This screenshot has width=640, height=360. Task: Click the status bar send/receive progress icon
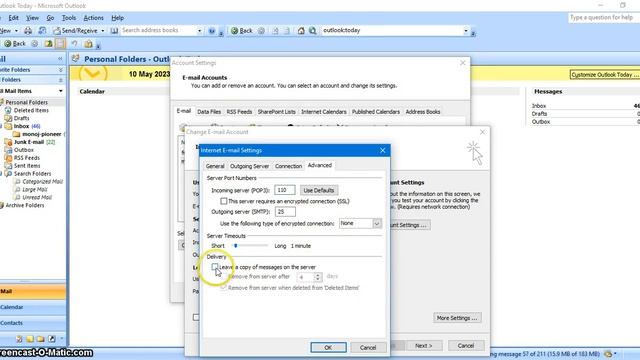609,354
